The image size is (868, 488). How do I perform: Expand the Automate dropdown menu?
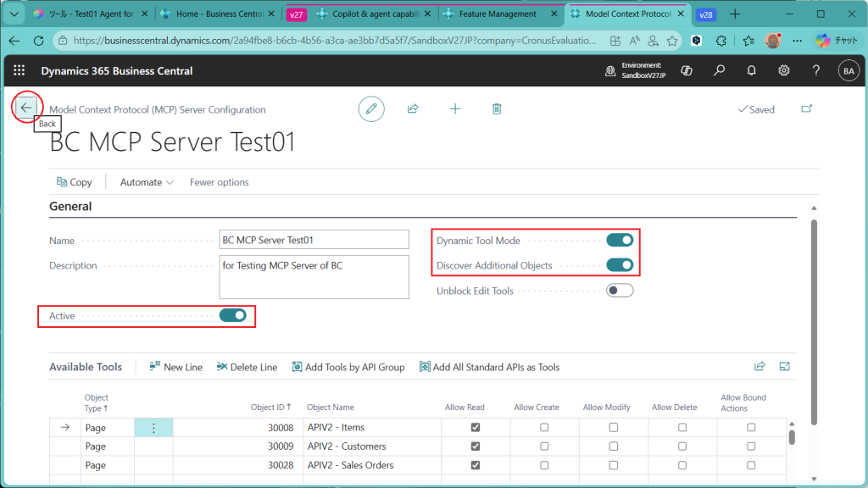[147, 182]
